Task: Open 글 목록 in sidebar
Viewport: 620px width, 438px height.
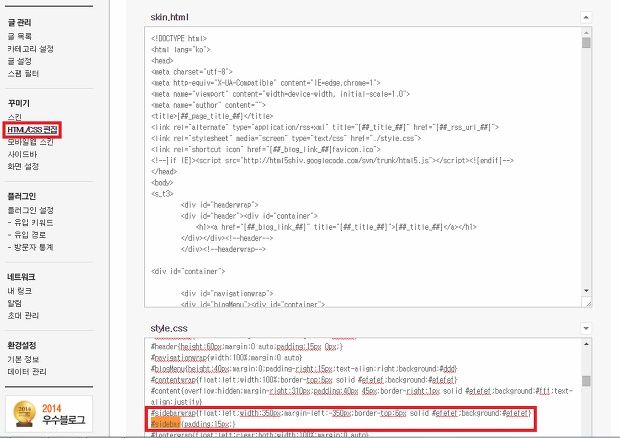Action: point(20,36)
